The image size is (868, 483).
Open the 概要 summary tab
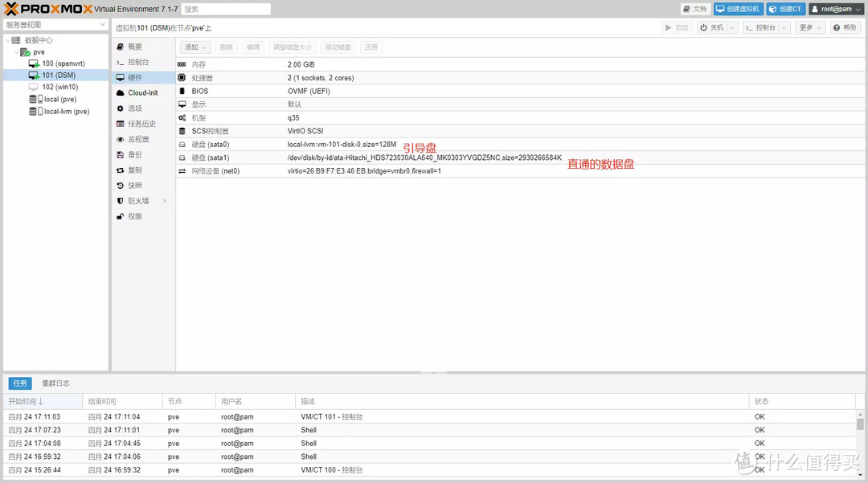[141, 47]
